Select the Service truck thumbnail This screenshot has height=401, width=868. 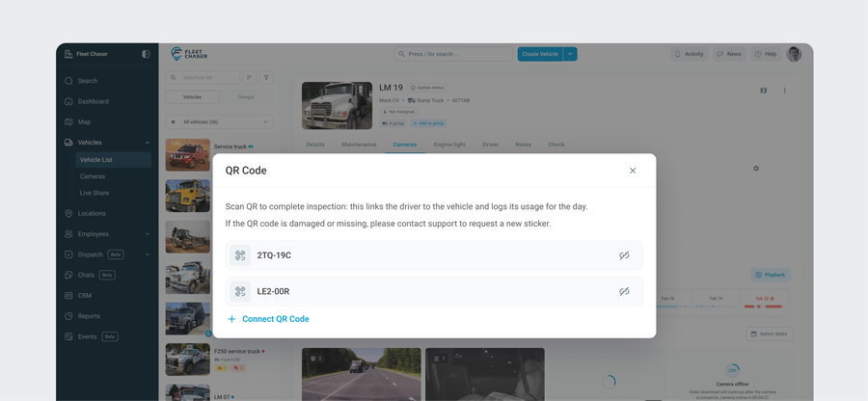tap(188, 155)
